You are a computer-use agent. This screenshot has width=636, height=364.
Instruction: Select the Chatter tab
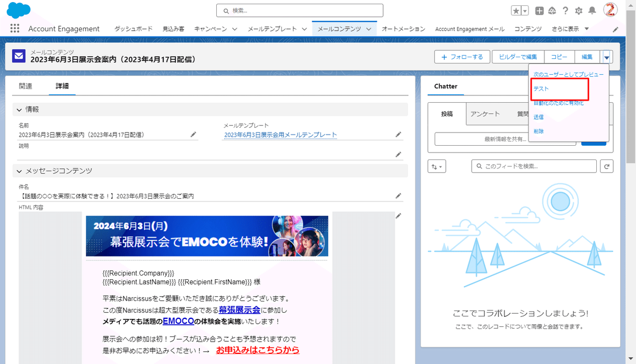click(446, 86)
